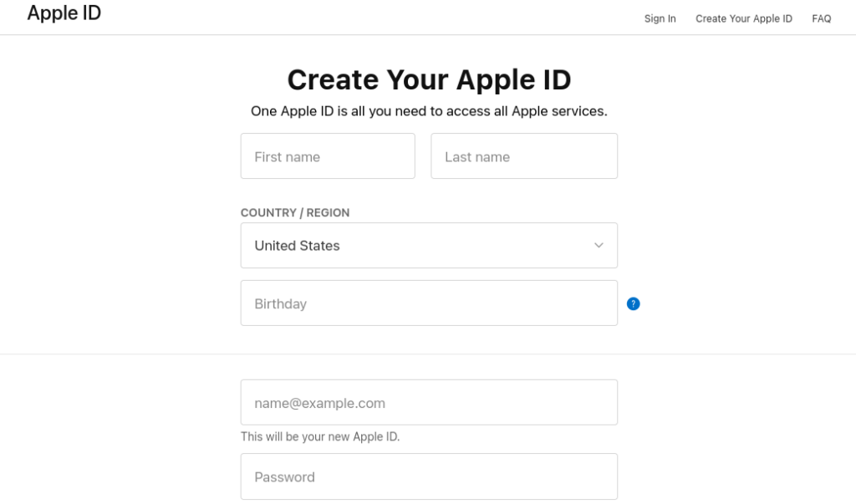
Task: Open the Sign In page
Action: pyautogui.click(x=660, y=18)
